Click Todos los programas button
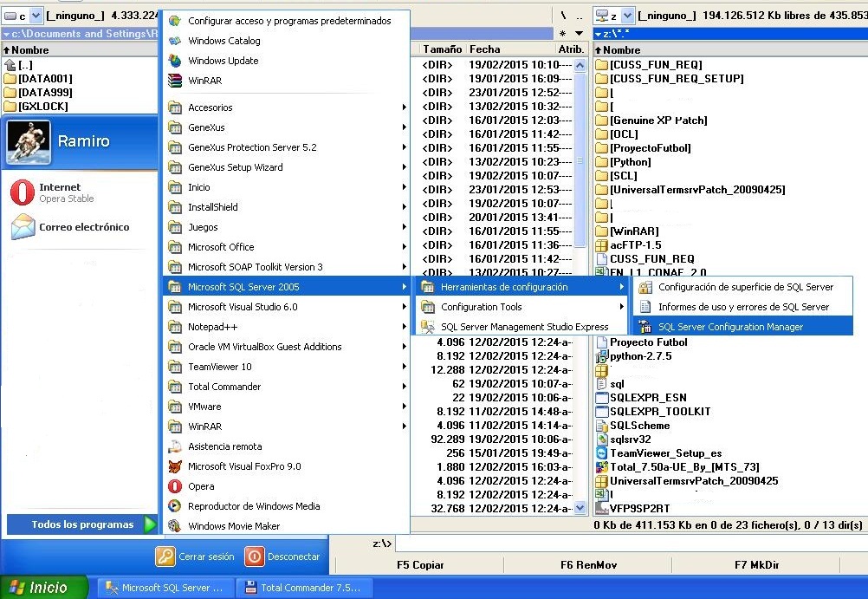This screenshot has height=599, width=868. 82,524
